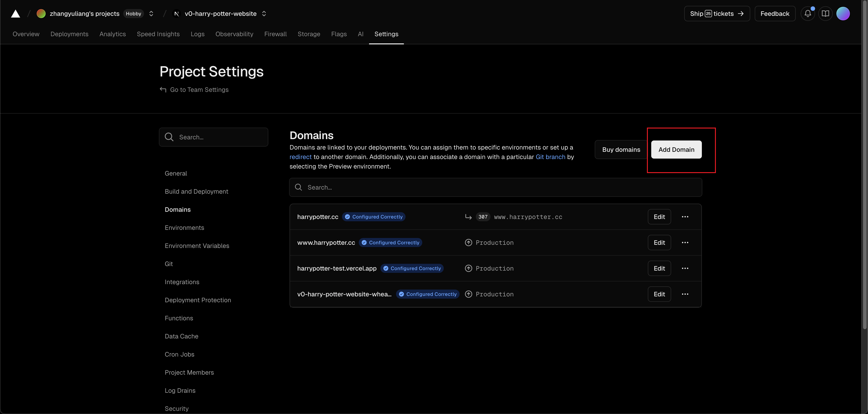Click the domains search magnifier icon
Image resolution: width=868 pixels, height=414 pixels.
(299, 187)
